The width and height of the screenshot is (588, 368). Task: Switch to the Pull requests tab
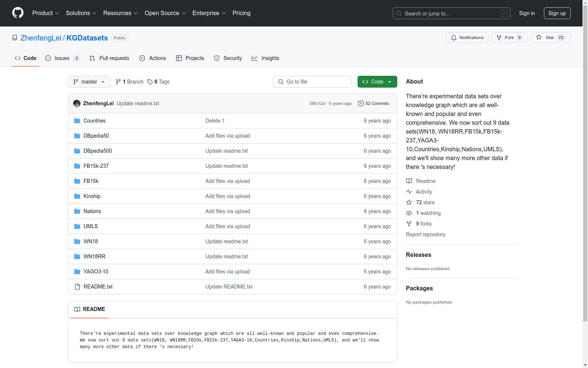[110, 58]
